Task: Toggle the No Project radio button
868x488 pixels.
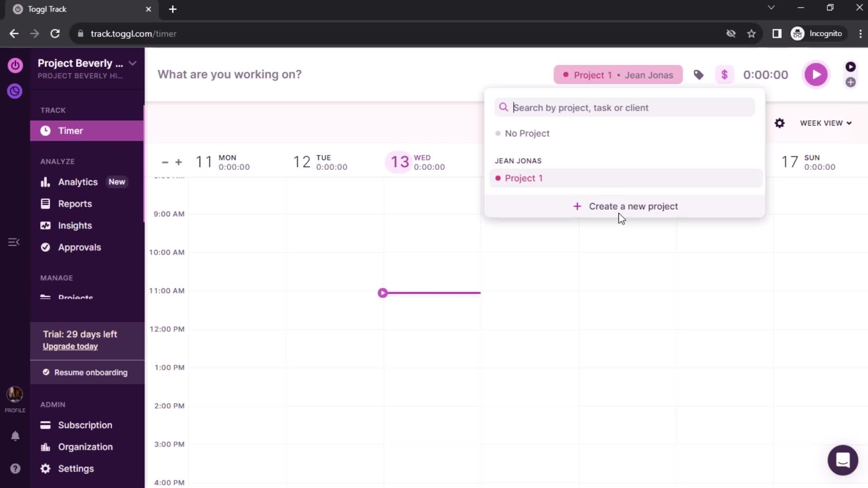Action: pos(498,133)
